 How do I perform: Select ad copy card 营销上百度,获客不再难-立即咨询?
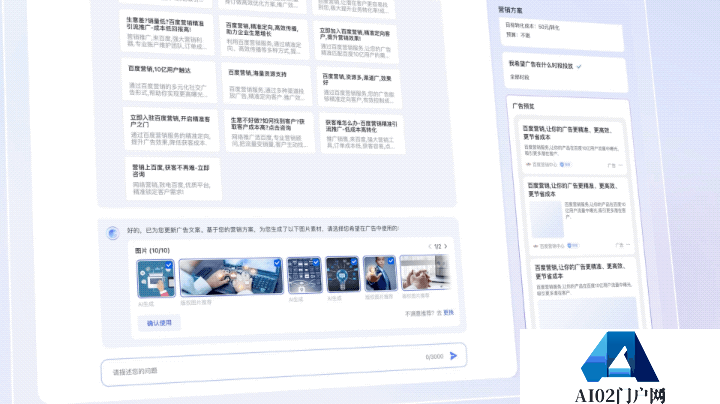click(173, 179)
